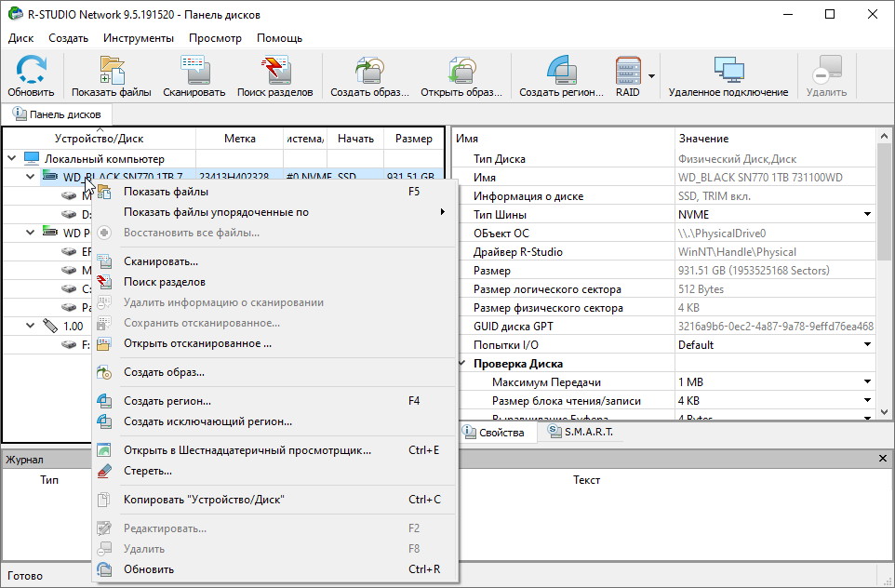Click the Стереть eraser icon in context menu
This screenshot has height=588, width=895.
[104, 471]
